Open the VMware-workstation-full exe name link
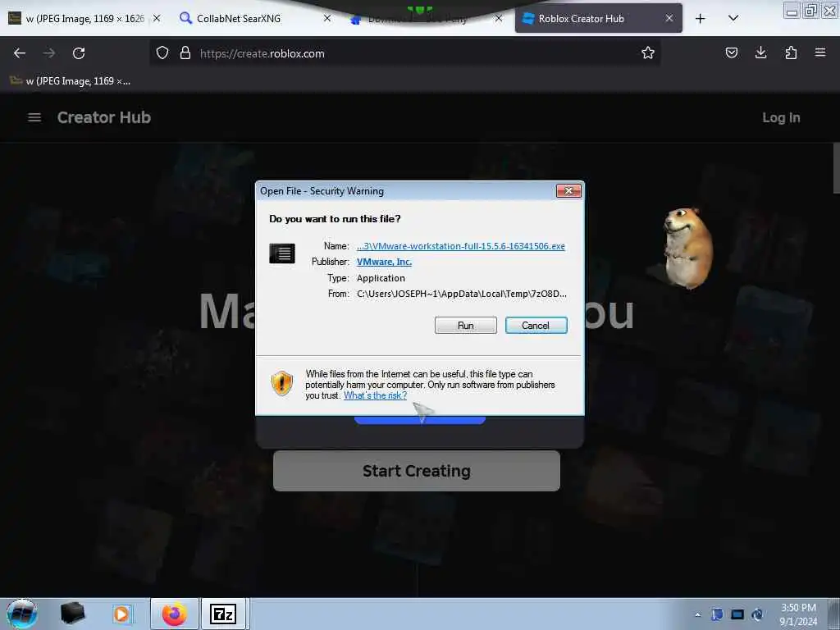 (461, 246)
